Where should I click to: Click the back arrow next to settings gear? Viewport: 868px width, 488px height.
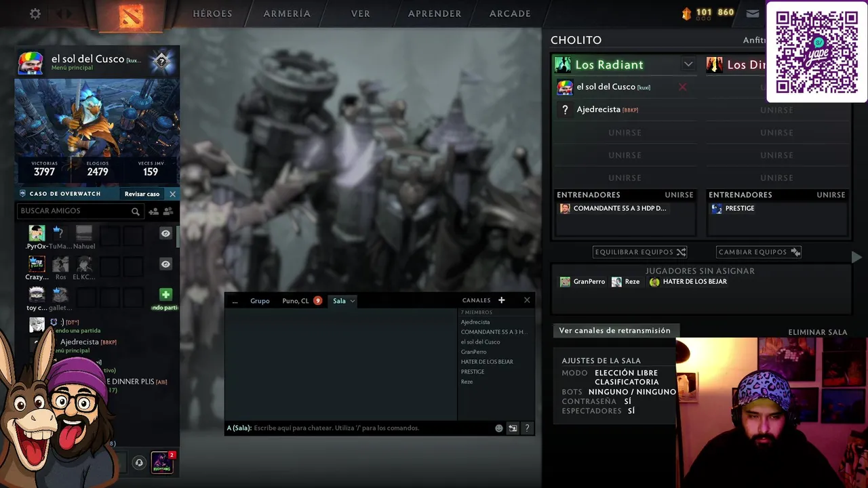(58, 14)
